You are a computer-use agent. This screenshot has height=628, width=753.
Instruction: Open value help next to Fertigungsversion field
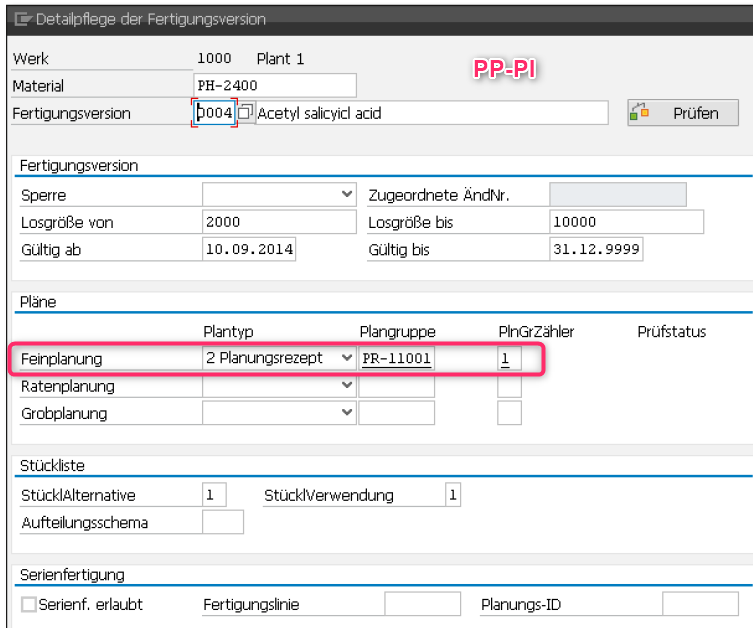tap(245, 113)
